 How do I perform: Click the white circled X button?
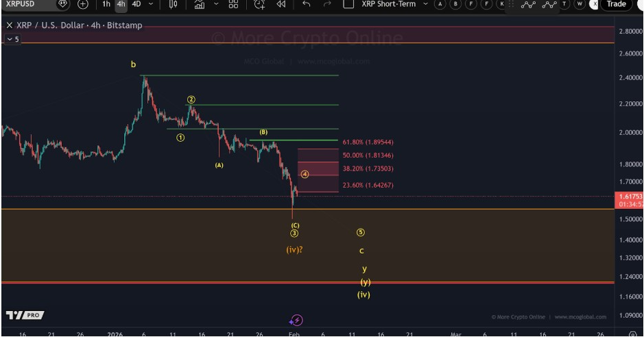[x=594, y=4]
